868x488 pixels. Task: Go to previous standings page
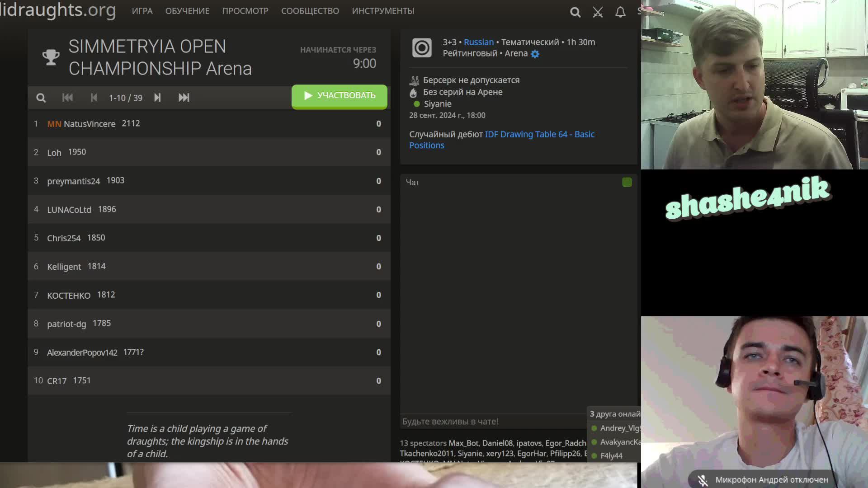(x=94, y=98)
